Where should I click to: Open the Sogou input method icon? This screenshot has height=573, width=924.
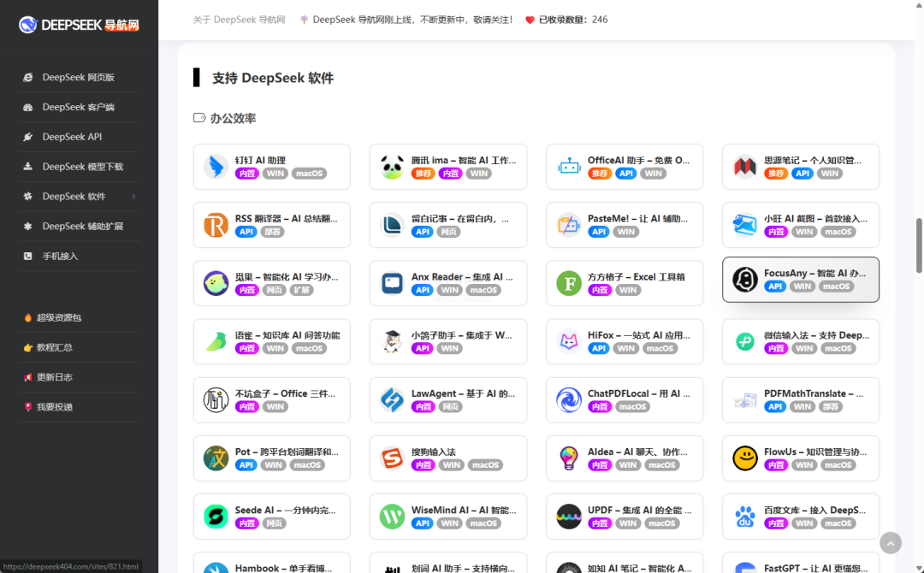click(392, 458)
